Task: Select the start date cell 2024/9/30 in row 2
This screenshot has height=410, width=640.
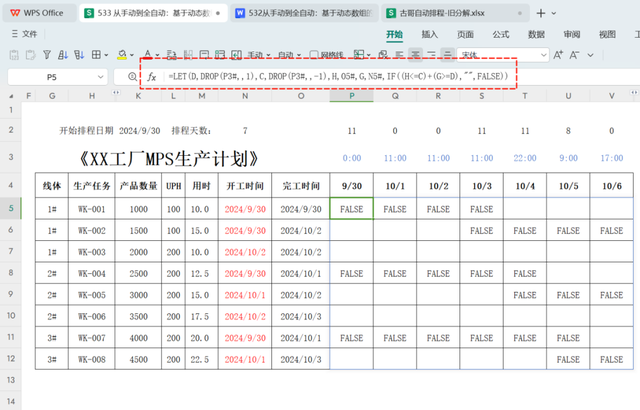Action: click(x=139, y=131)
